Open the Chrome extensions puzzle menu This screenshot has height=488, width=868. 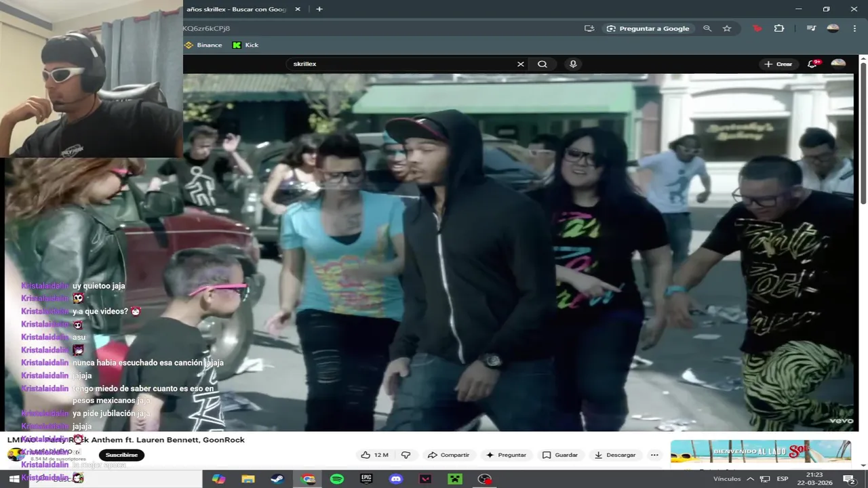point(779,28)
